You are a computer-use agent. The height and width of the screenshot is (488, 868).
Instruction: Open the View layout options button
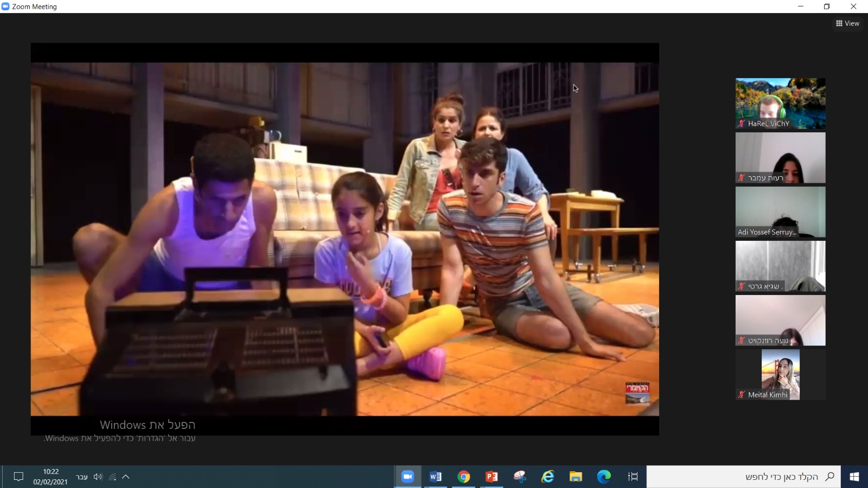click(847, 23)
